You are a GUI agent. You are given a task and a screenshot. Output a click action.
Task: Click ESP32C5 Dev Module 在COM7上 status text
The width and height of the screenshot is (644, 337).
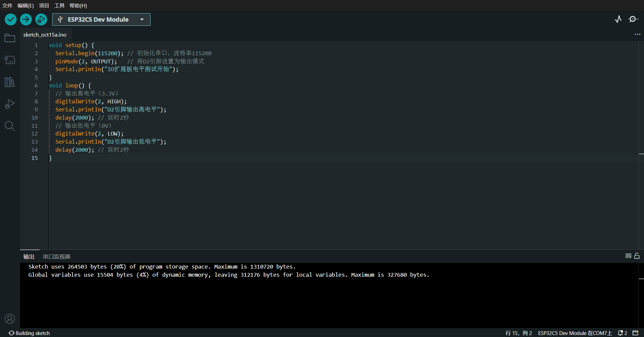[575, 333]
